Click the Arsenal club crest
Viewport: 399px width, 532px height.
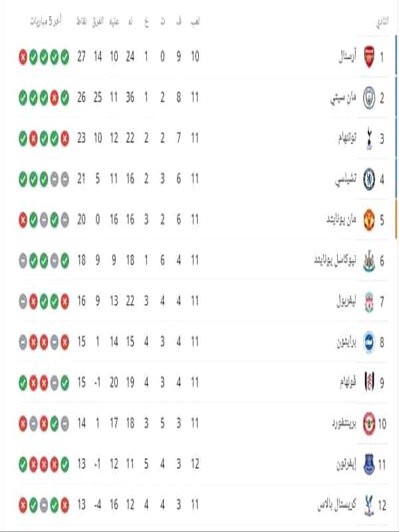coord(369,57)
